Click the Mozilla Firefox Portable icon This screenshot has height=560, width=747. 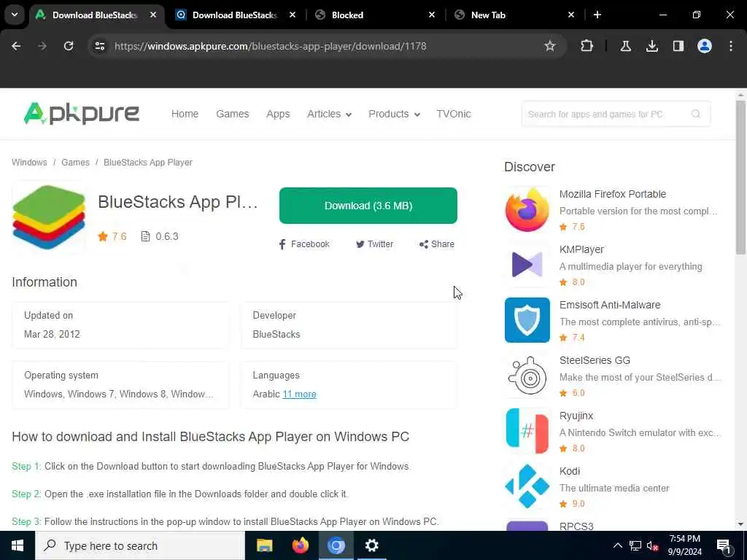click(x=527, y=209)
